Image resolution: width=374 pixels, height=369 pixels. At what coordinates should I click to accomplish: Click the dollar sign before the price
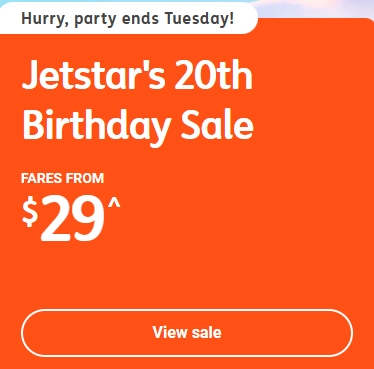[30, 212]
